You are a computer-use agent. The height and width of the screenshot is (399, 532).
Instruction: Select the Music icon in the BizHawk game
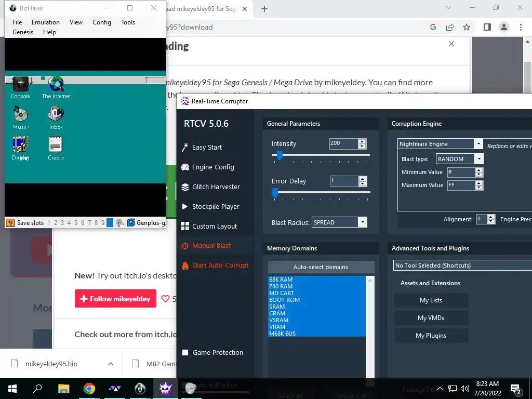21,118
